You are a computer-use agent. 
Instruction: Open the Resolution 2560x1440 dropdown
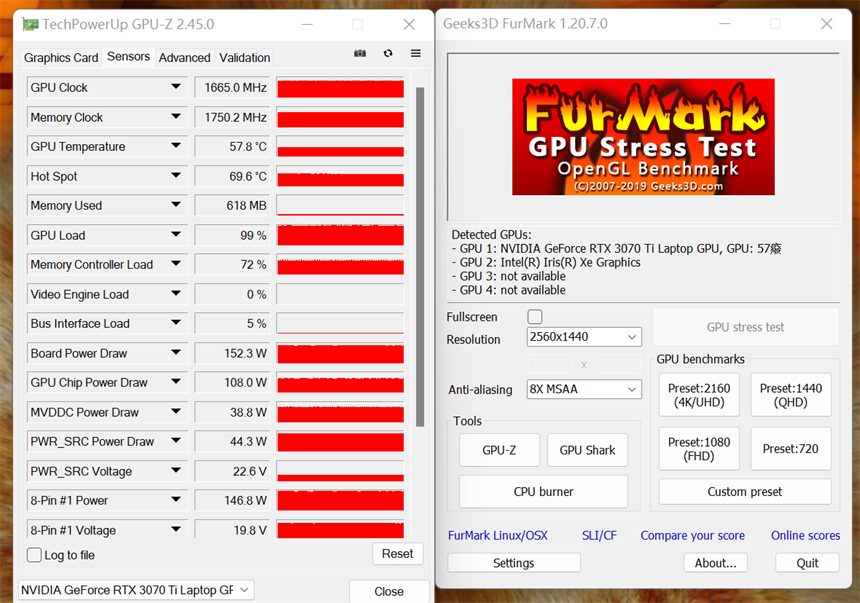coord(584,337)
